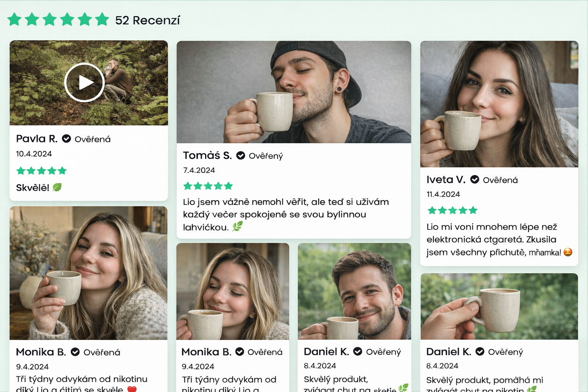Viewport: 588px width, 392px height.
Task: Click the star rating under Pavla R.
Action: (41, 171)
